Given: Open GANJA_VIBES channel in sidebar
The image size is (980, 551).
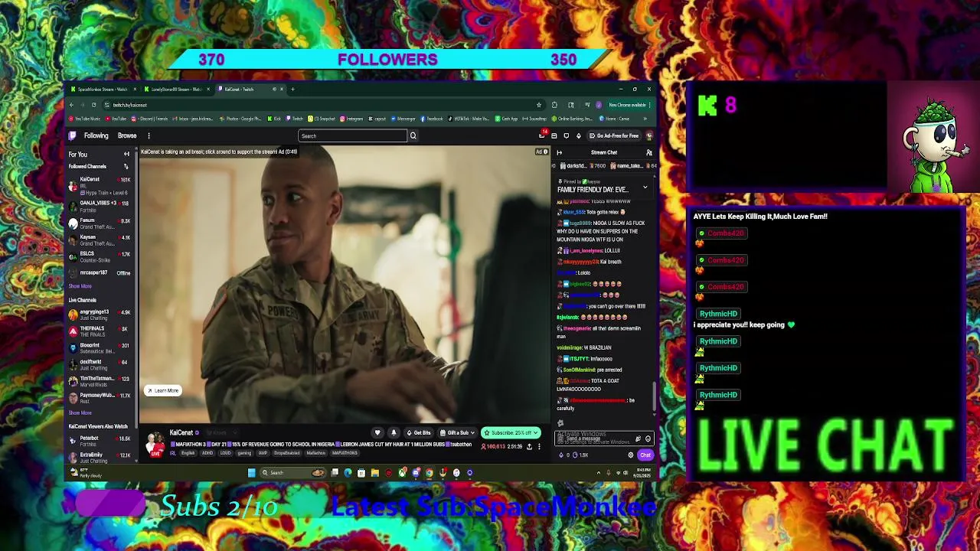Looking at the screenshot, I should (x=100, y=206).
